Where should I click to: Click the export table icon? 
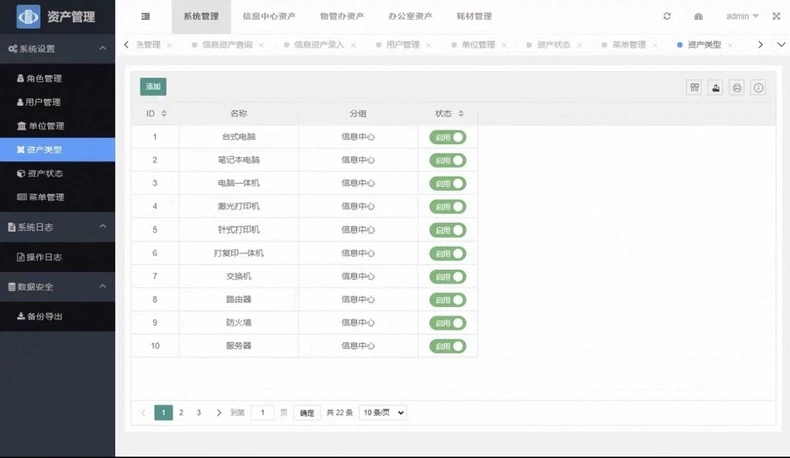[715, 88]
